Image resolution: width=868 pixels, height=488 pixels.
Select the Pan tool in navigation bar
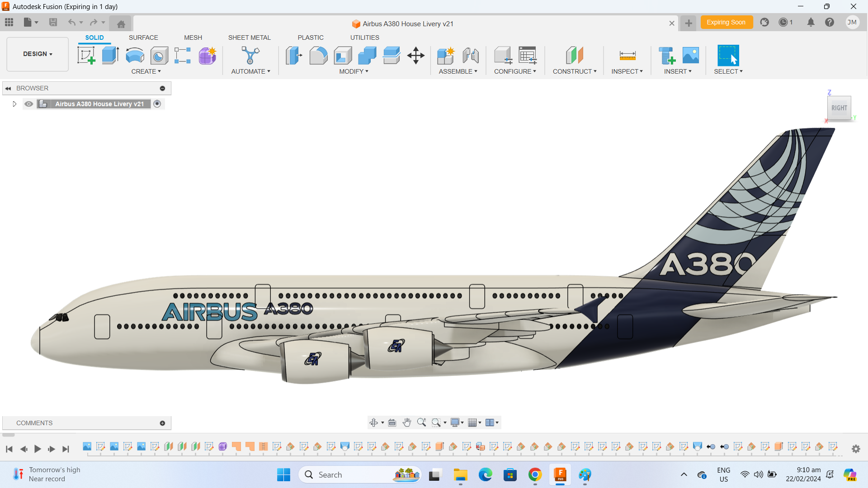tap(406, 422)
